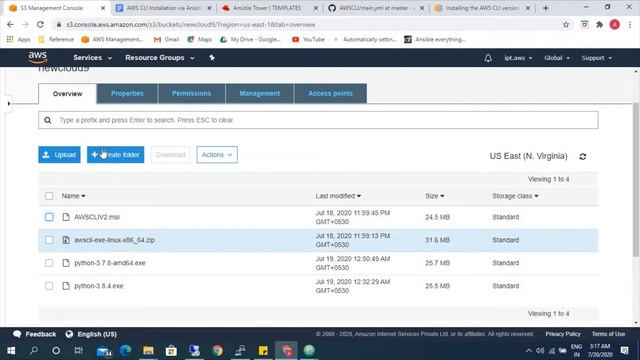
Task: Open the taskbar search icon
Action: pyautogui.click(x=34, y=350)
